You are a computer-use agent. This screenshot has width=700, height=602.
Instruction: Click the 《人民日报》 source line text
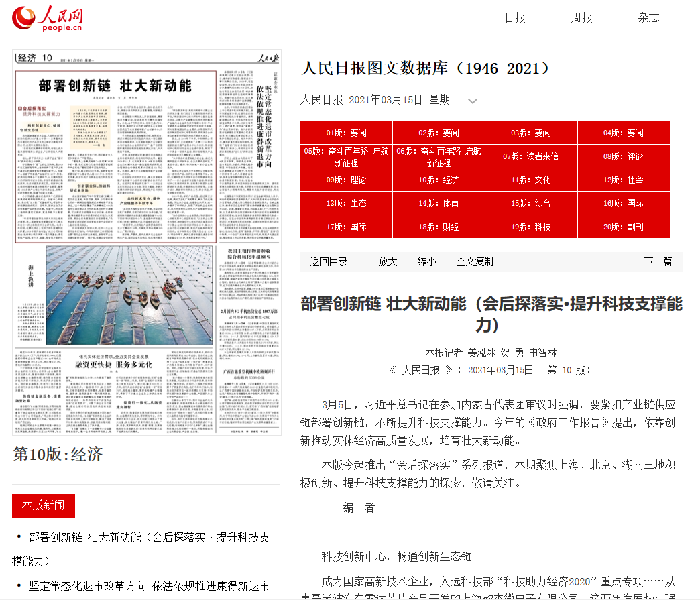(491, 370)
